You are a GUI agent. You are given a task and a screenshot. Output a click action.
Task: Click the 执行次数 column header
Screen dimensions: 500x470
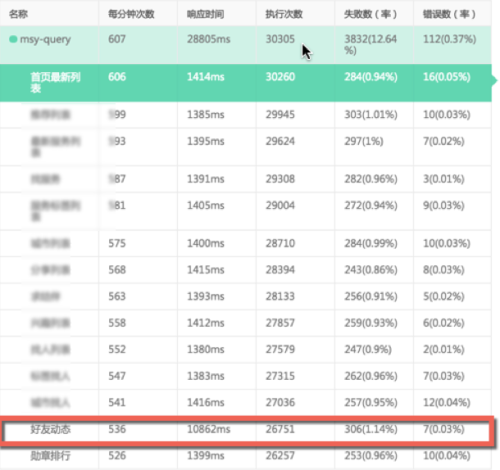point(284,14)
